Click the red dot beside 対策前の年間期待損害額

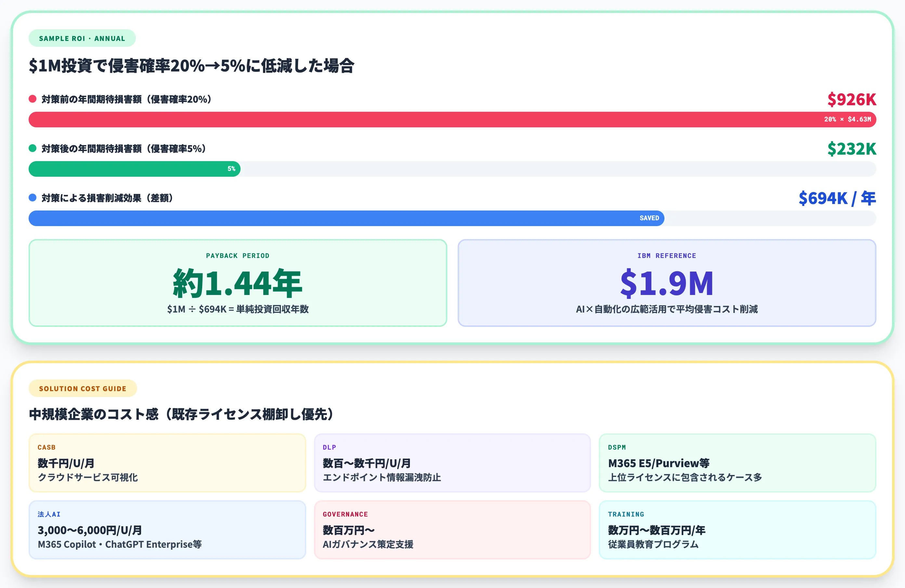pos(33,99)
